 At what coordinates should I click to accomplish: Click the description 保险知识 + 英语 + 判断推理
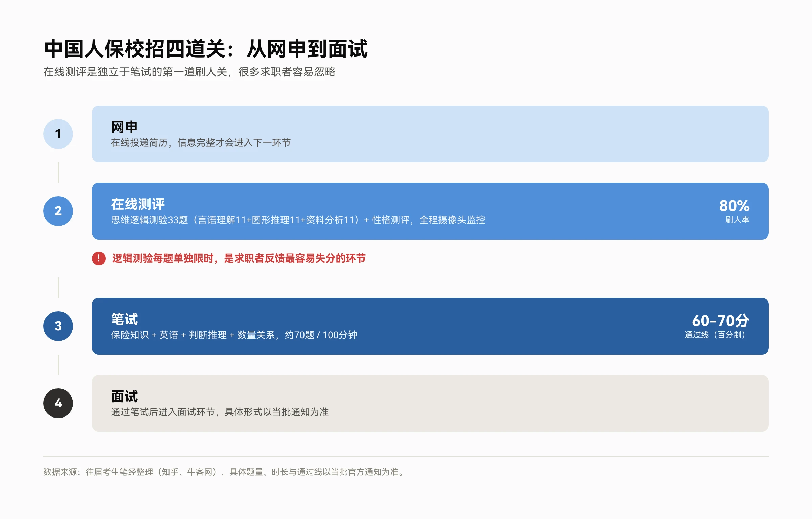point(234,335)
